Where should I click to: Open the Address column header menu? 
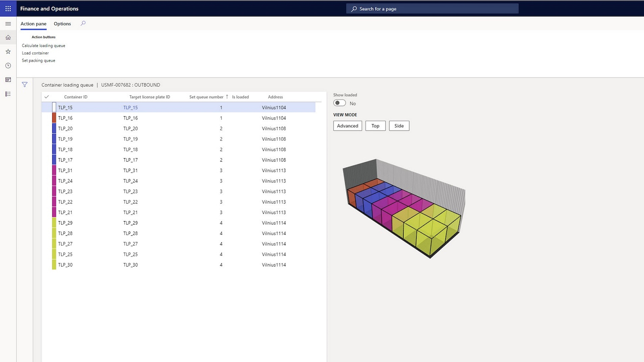[x=275, y=97]
